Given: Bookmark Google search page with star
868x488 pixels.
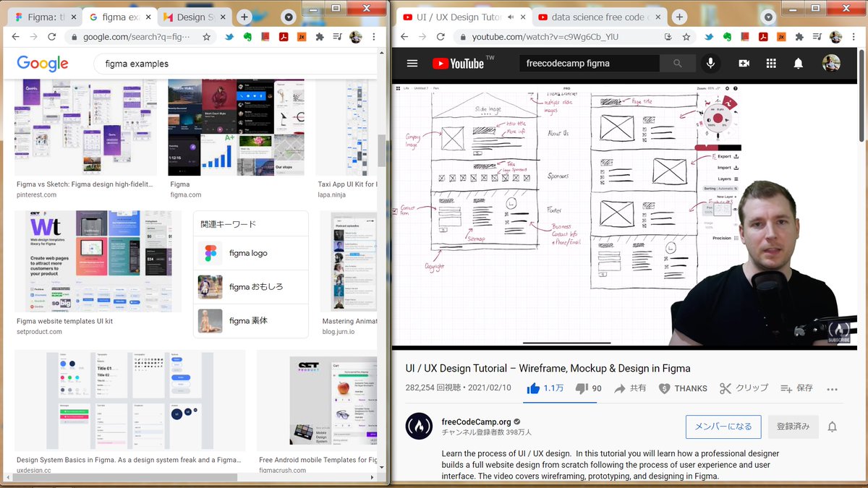Looking at the screenshot, I should (206, 37).
